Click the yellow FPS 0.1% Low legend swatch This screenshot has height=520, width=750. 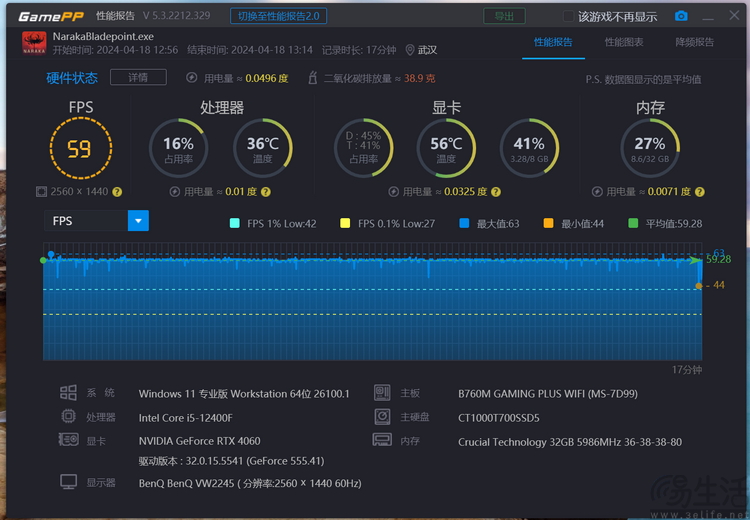coord(345,223)
